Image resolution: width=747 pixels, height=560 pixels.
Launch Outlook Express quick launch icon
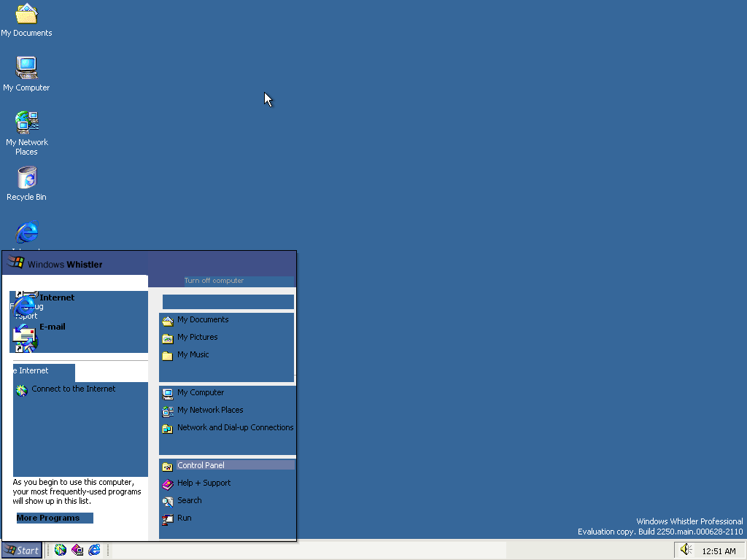coord(77,550)
